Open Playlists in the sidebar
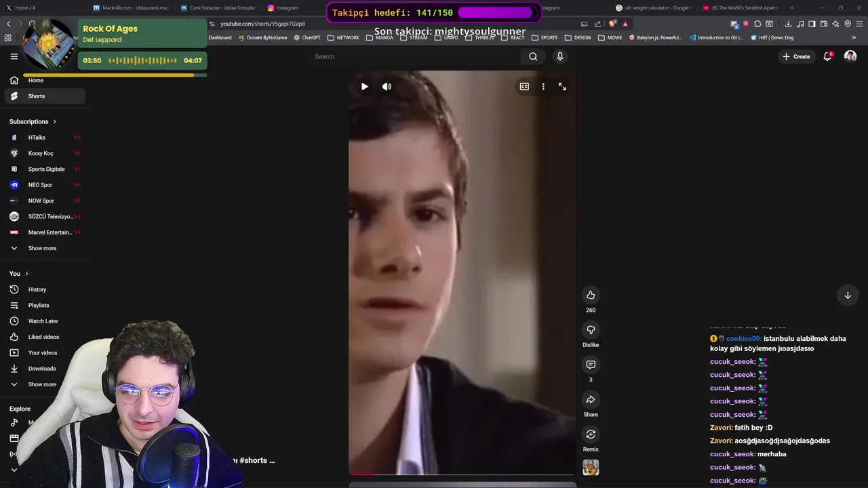 (x=45, y=305)
